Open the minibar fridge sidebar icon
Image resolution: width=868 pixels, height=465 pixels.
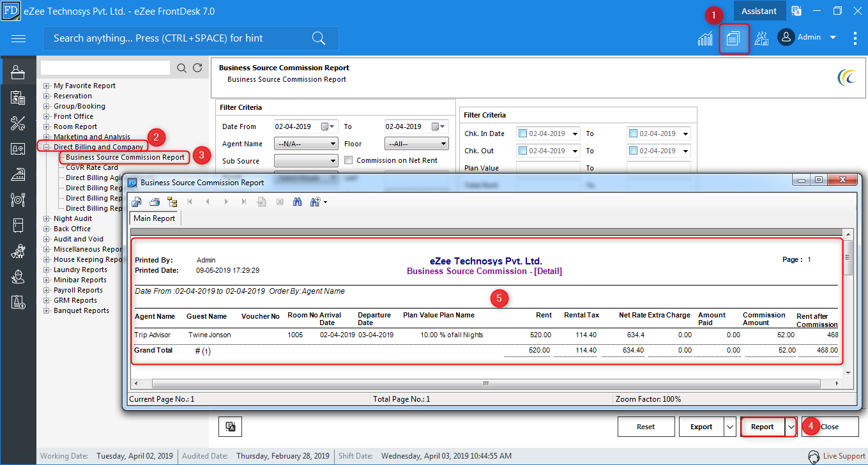point(18,225)
